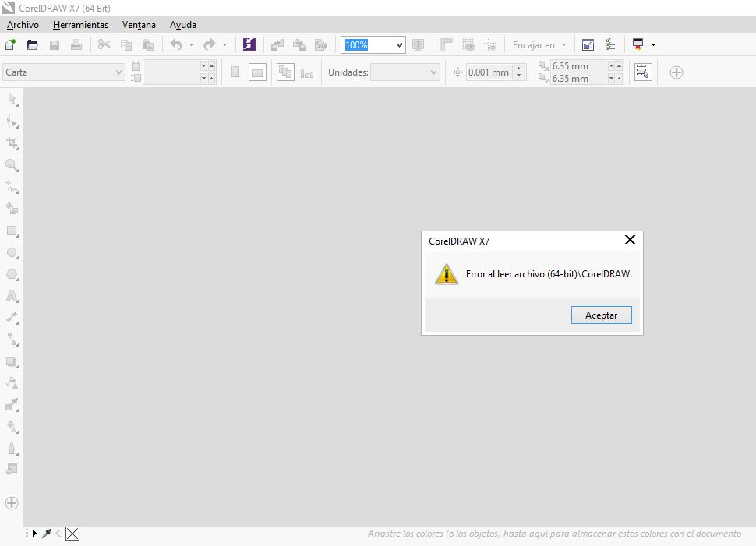
Task: Click the no-color swatch in document palette
Action: click(72, 534)
